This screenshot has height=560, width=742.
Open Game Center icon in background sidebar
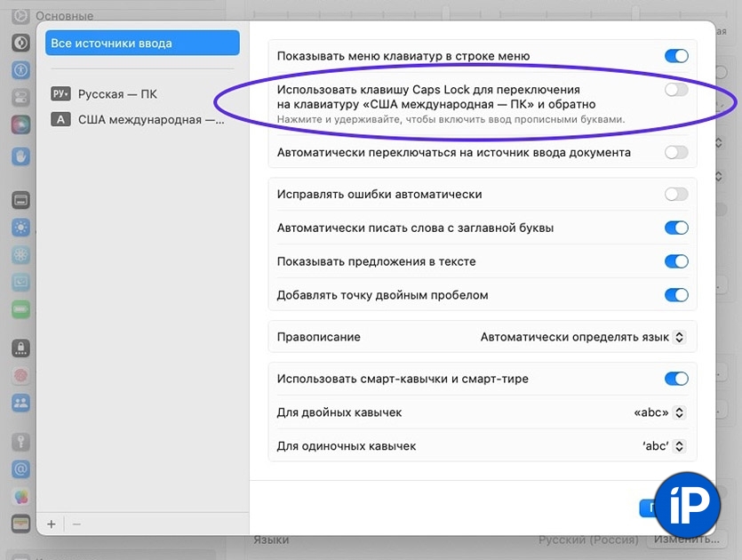point(20,497)
